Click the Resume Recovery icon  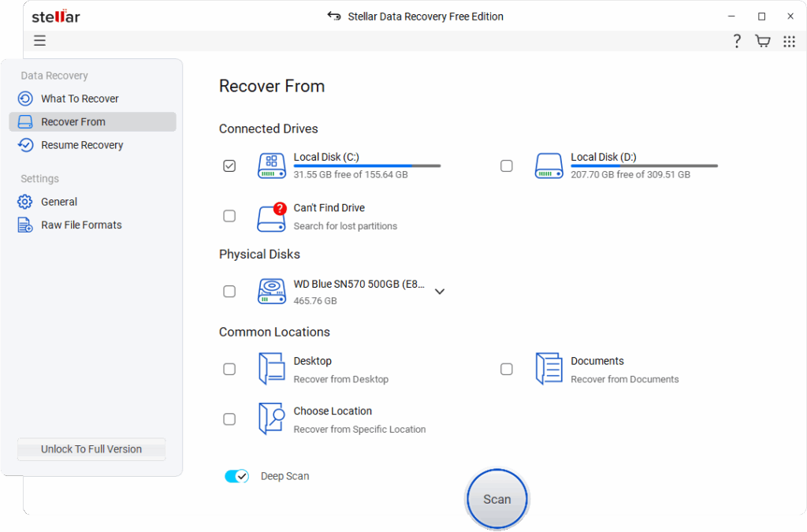point(25,145)
